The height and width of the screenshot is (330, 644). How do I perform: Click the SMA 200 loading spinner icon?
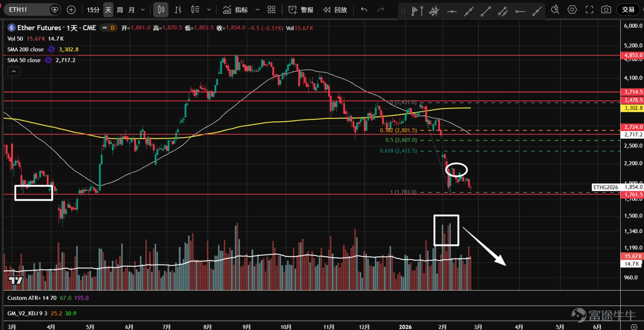[x=52, y=49]
